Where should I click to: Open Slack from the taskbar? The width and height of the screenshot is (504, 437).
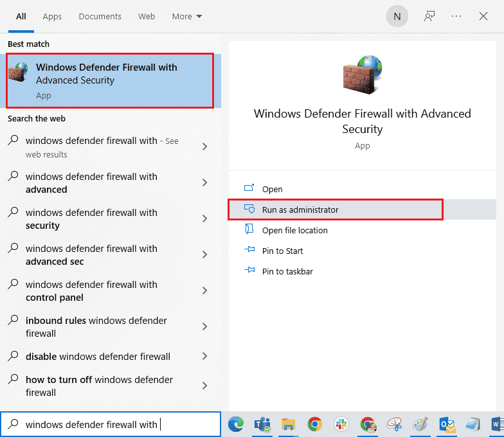click(341, 424)
